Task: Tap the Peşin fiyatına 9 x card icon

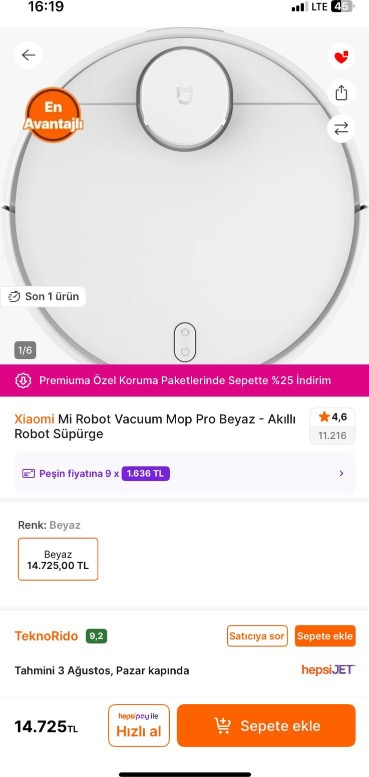Action: pos(28,474)
